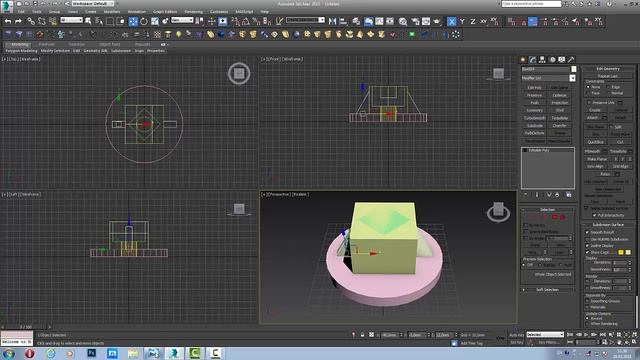Toggle Isoline Display checkbox
Viewport: 640px width, 360px height.
[x=587, y=246]
